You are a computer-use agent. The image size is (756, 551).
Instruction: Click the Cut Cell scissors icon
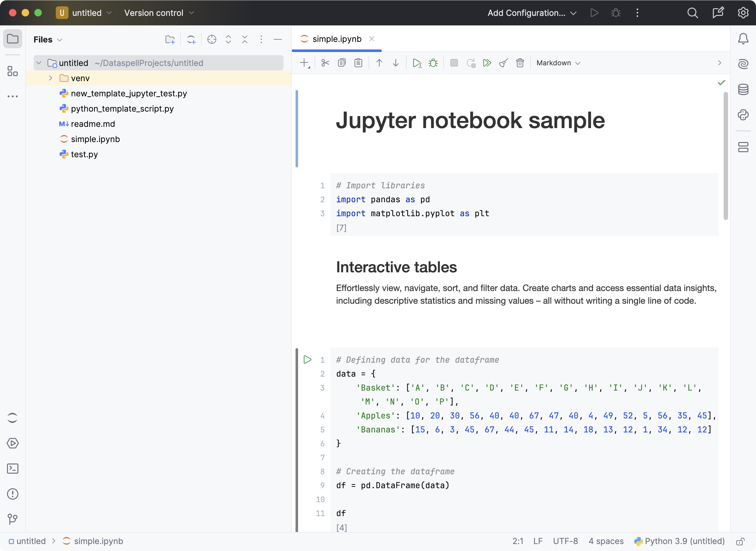(x=325, y=63)
